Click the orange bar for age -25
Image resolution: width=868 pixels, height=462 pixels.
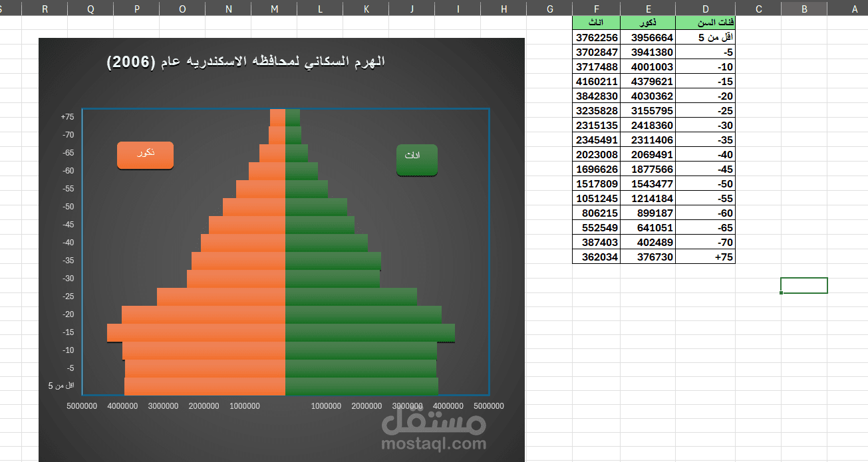(x=221, y=296)
